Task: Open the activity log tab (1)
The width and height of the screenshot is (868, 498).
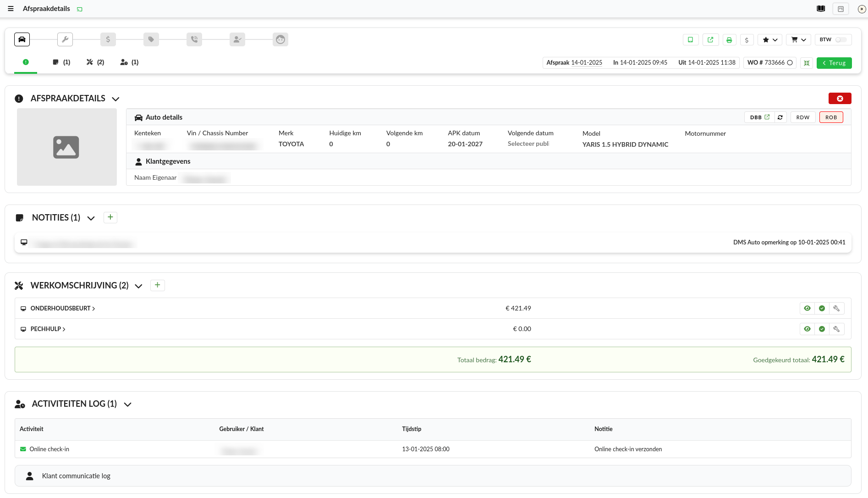Action: pos(129,62)
